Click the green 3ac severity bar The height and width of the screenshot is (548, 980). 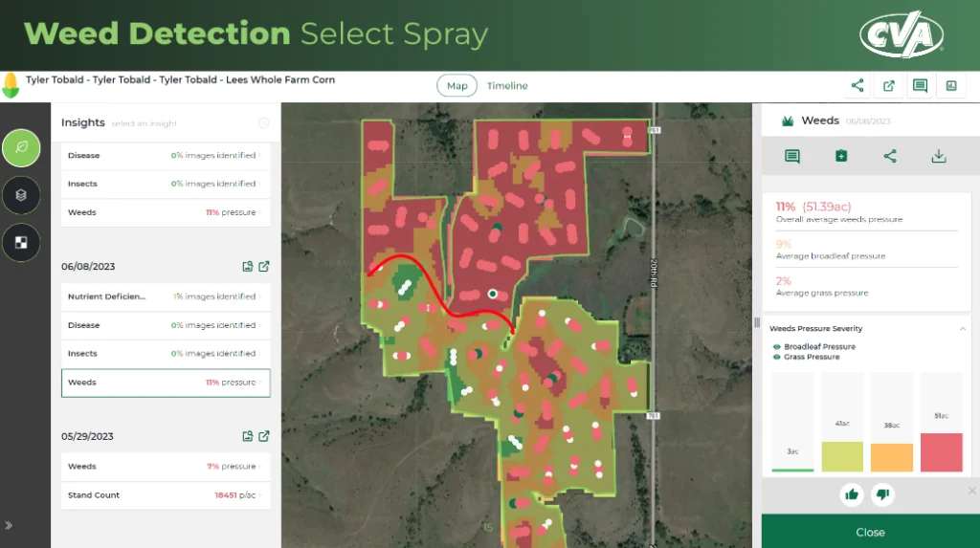pos(792,470)
